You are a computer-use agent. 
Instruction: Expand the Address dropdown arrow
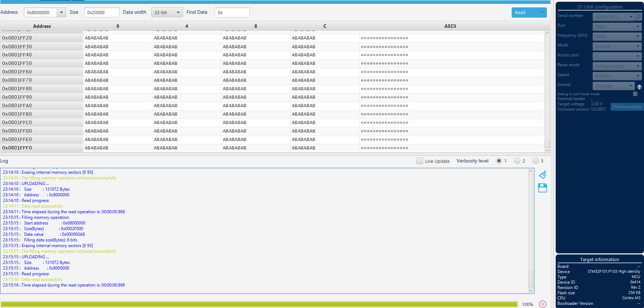tap(61, 12)
